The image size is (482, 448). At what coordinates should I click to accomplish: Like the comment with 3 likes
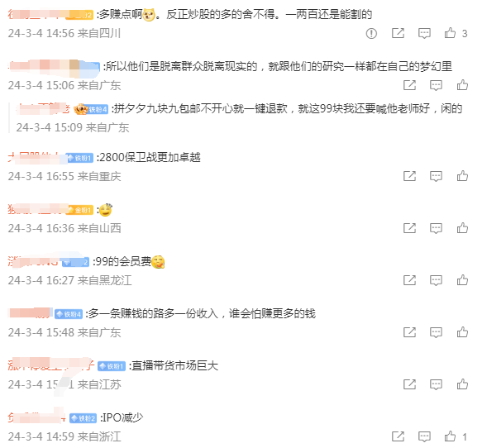[450, 33]
